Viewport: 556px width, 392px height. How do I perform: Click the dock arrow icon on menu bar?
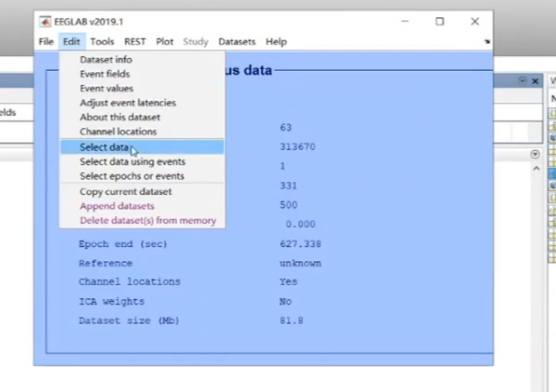point(487,42)
